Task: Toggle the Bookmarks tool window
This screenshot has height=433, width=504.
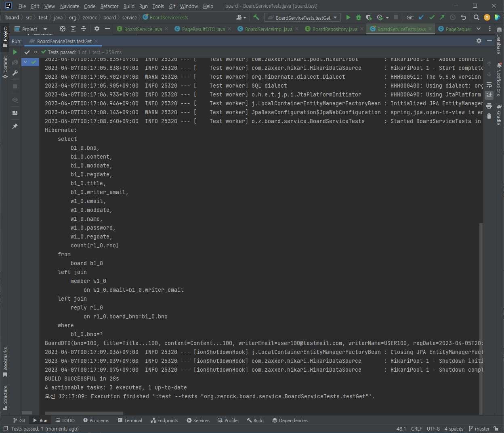Action: (x=5, y=362)
